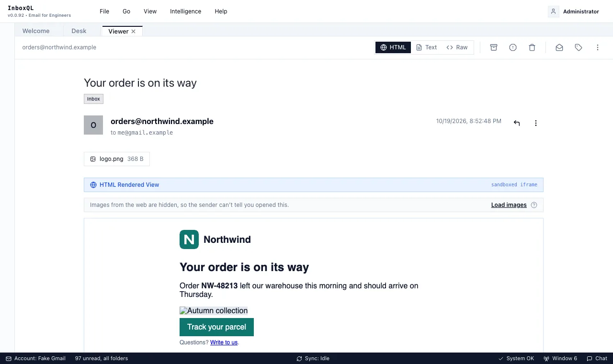This screenshot has width=613, height=364.
Task: Open the Help menu
Action: (221, 11)
